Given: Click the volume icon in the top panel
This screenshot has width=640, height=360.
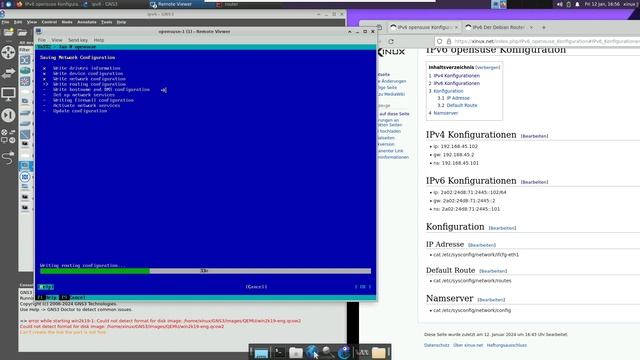Looking at the screenshot, I should [559, 4].
